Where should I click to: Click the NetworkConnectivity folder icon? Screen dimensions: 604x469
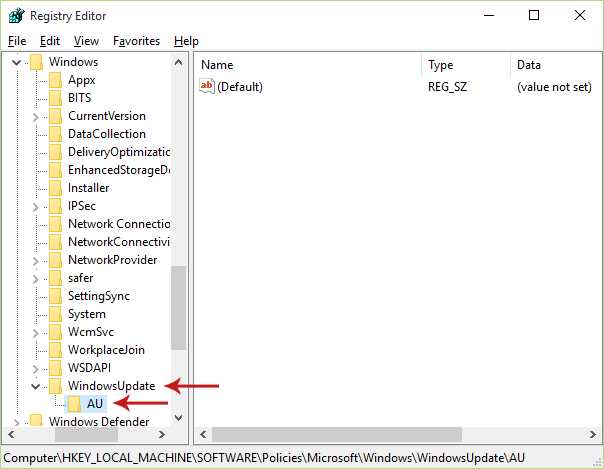click(x=55, y=242)
